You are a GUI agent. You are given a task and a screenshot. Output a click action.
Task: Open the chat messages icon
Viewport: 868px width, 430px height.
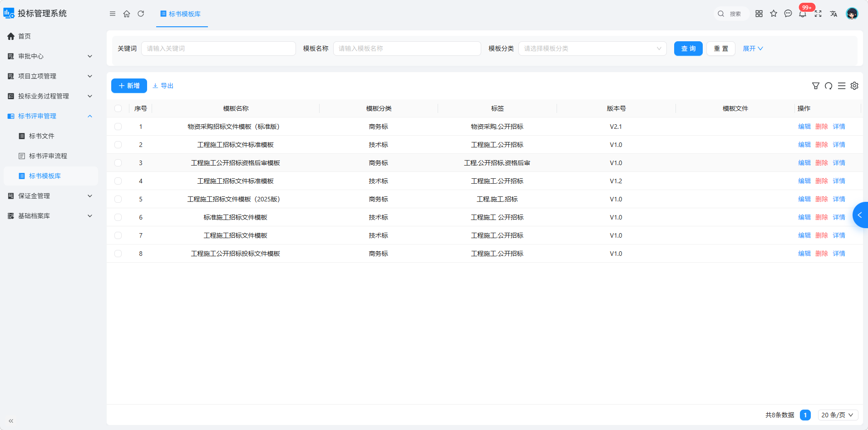[x=788, y=14]
